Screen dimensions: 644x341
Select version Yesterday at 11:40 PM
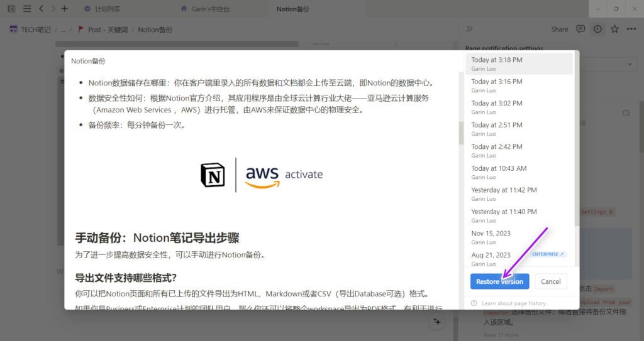click(519, 216)
